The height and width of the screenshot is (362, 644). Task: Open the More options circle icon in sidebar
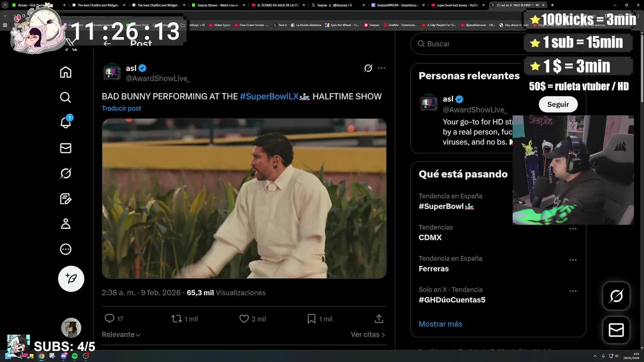click(x=65, y=249)
